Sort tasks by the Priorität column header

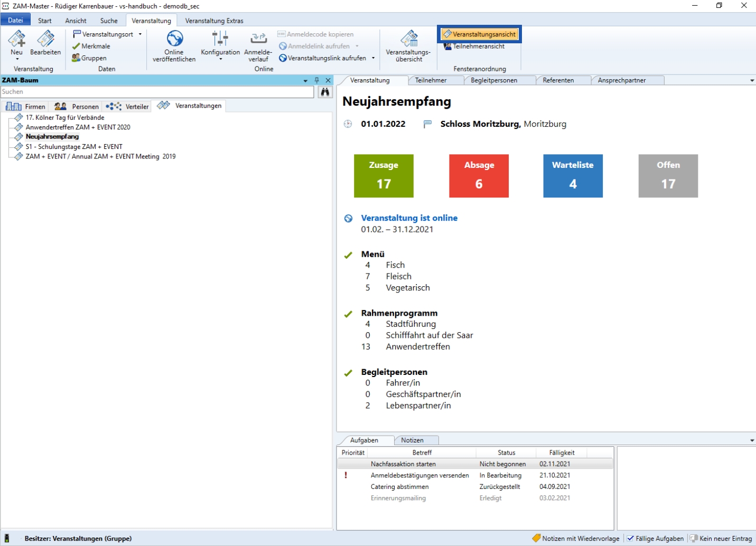click(353, 453)
